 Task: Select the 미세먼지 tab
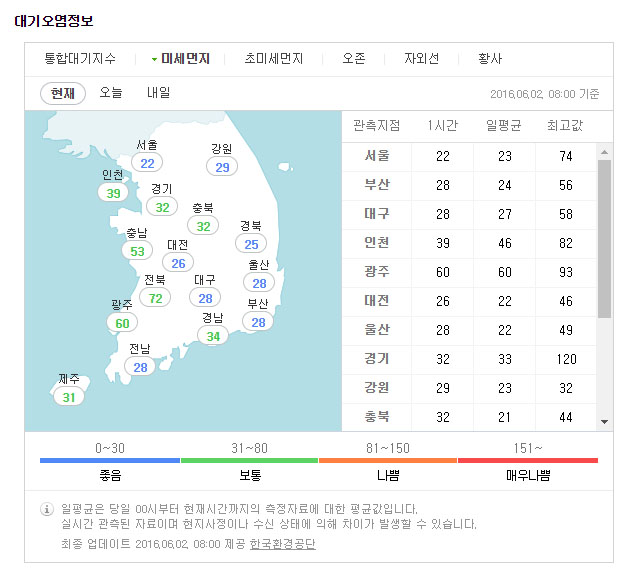click(185, 58)
